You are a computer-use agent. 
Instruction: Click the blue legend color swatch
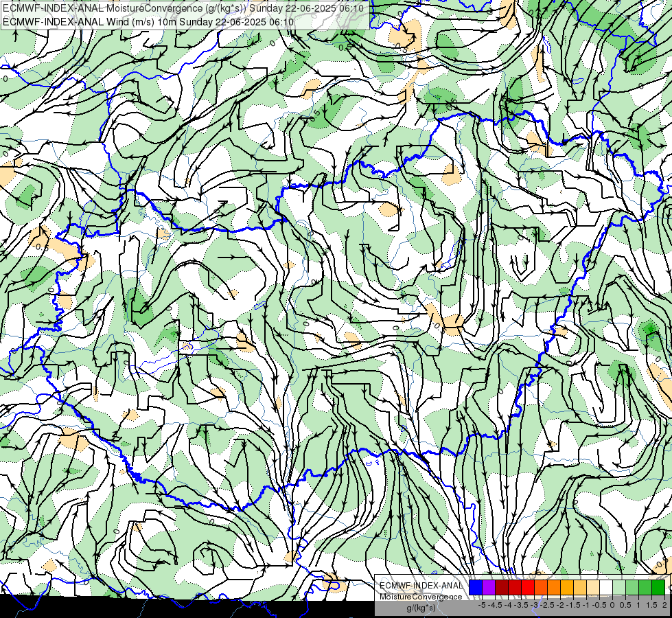(476, 587)
